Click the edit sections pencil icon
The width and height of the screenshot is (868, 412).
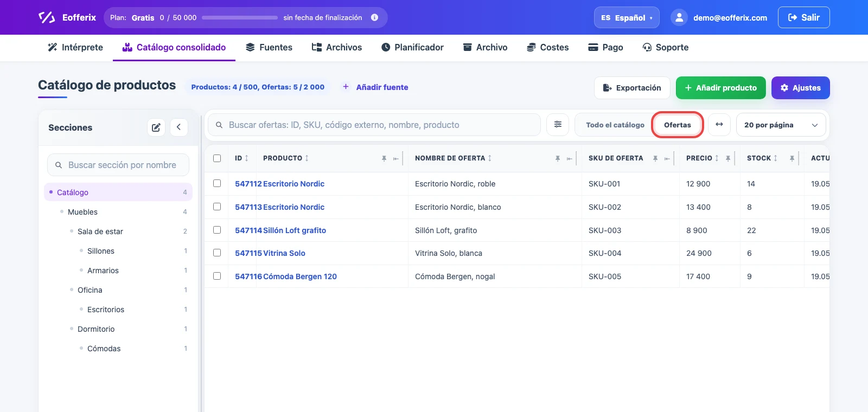point(156,127)
